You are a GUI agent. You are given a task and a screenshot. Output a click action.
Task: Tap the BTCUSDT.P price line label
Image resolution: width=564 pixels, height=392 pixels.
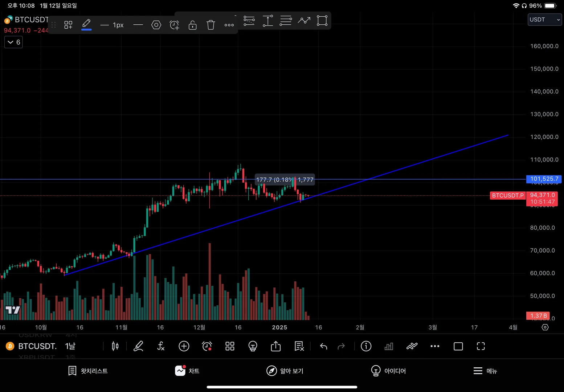pos(508,196)
